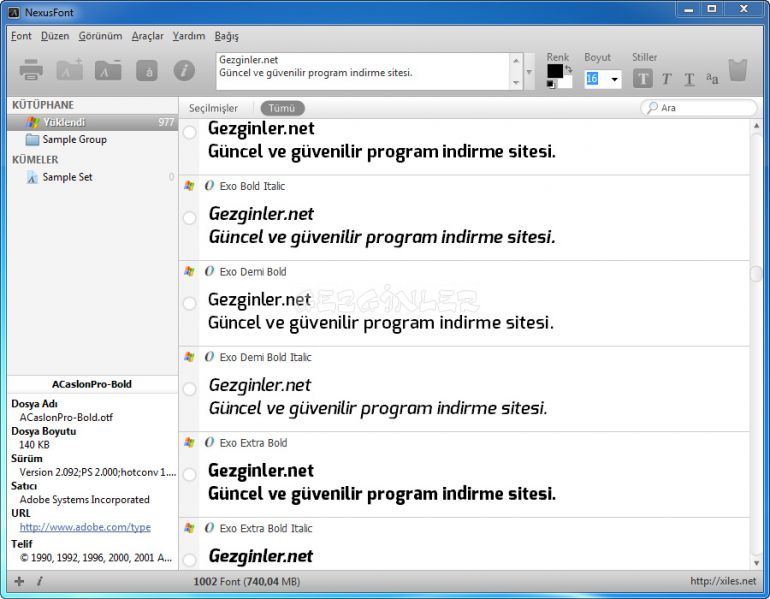
Task: Click the xiles.net link in status bar
Action: [723, 581]
